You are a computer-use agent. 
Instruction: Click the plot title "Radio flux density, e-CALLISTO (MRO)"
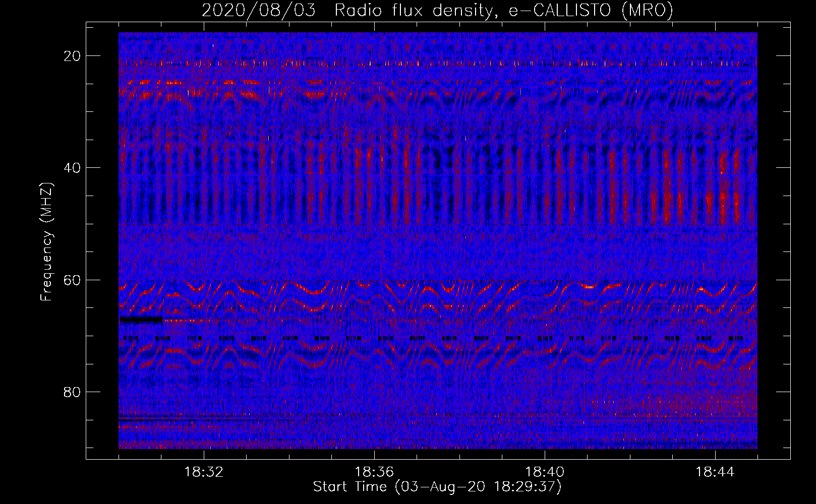coord(504,10)
